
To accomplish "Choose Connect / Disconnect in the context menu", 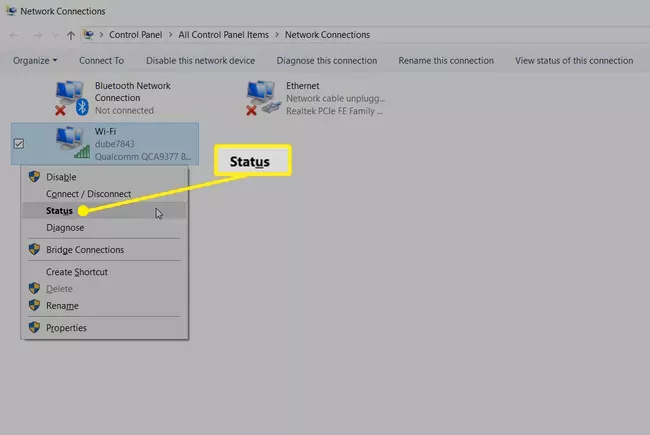I will click(x=104, y=194).
